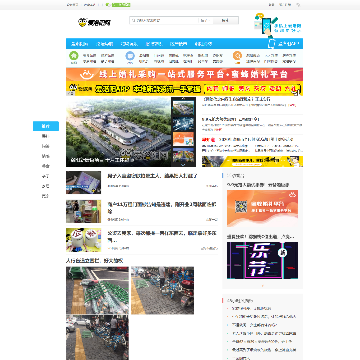Open first item in blue navigation bar
This screenshot has width=360, height=360.
click(x=80, y=44)
